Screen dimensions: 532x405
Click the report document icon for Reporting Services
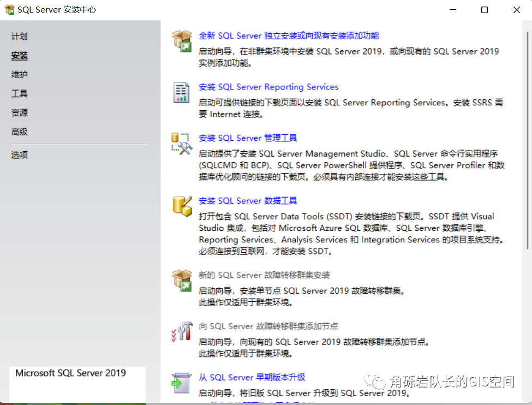181,91
